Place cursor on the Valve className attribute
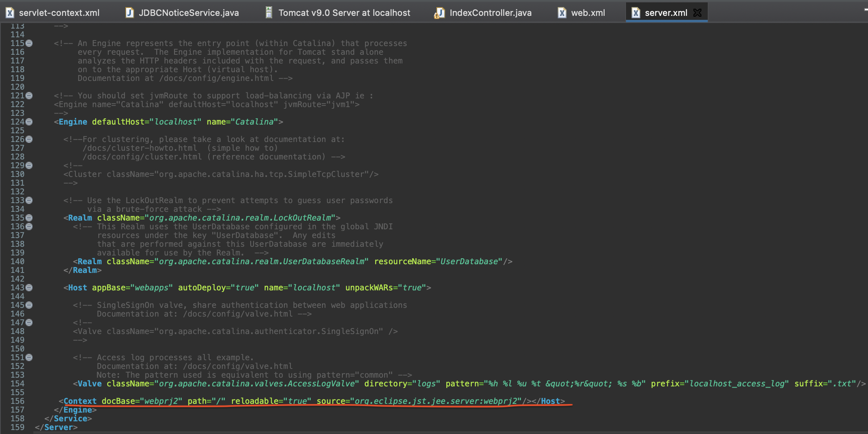Screen dimensions: 868x434 (129, 384)
